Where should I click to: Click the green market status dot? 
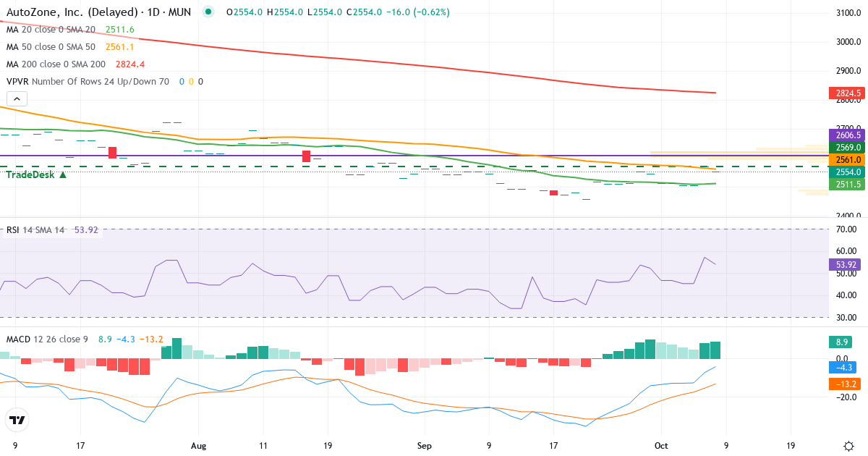(209, 12)
